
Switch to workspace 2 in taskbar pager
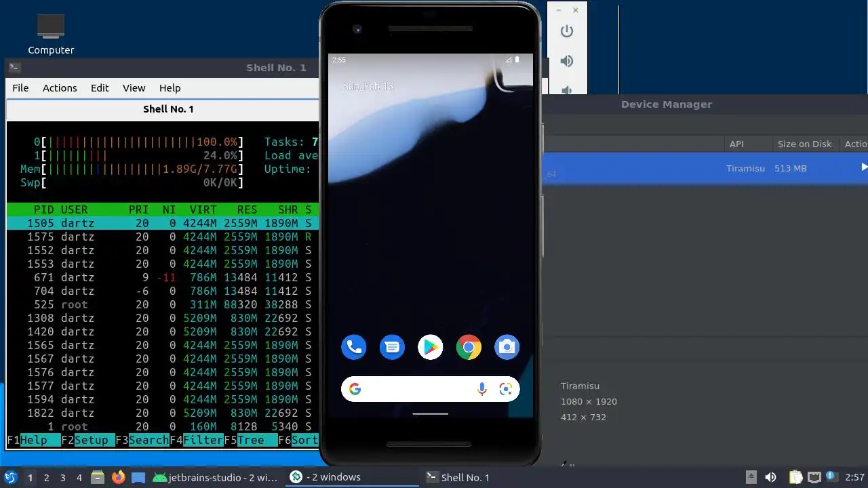[x=46, y=477]
